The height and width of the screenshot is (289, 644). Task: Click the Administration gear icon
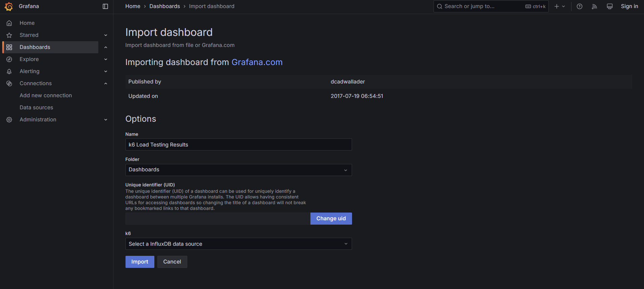[9, 120]
